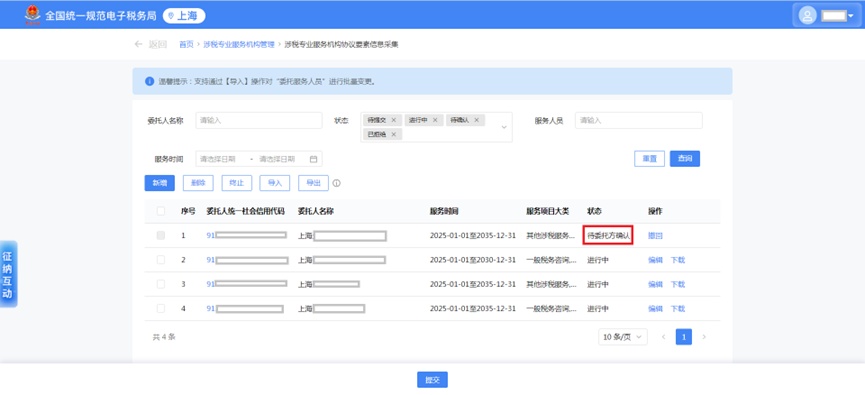Click the 委托人统一社会信用代码 column header

[x=245, y=211]
